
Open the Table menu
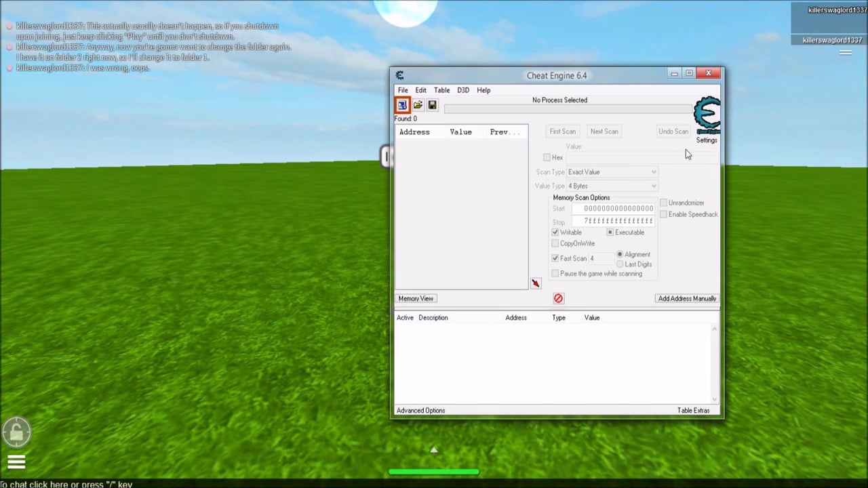(441, 90)
